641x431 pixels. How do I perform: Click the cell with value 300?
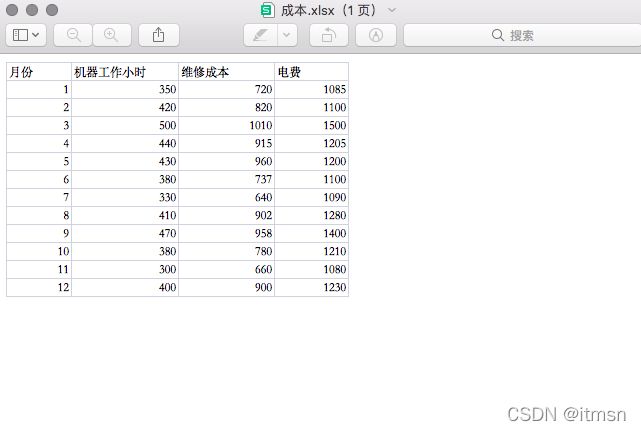pyautogui.click(x=125, y=269)
